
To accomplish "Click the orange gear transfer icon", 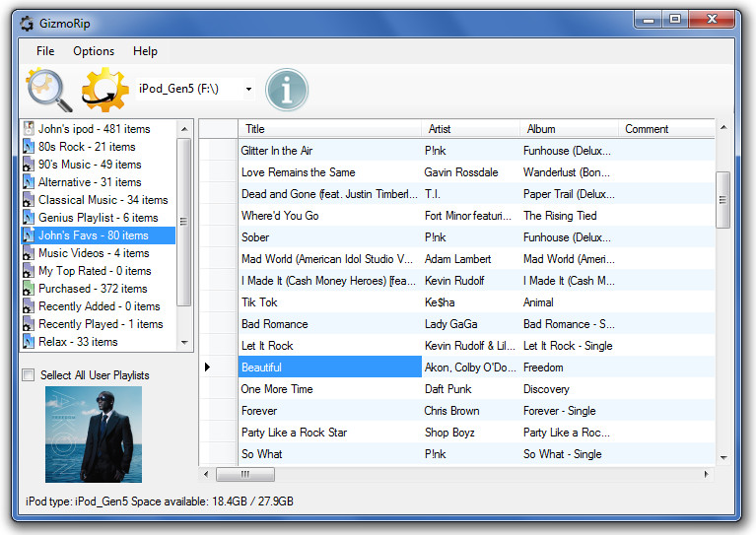I will click(x=105, y=90).
